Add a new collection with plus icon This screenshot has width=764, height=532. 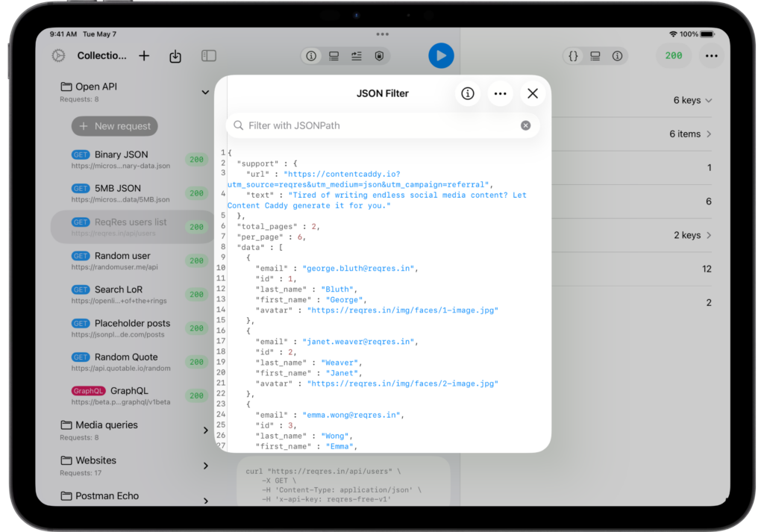(144, 56)
